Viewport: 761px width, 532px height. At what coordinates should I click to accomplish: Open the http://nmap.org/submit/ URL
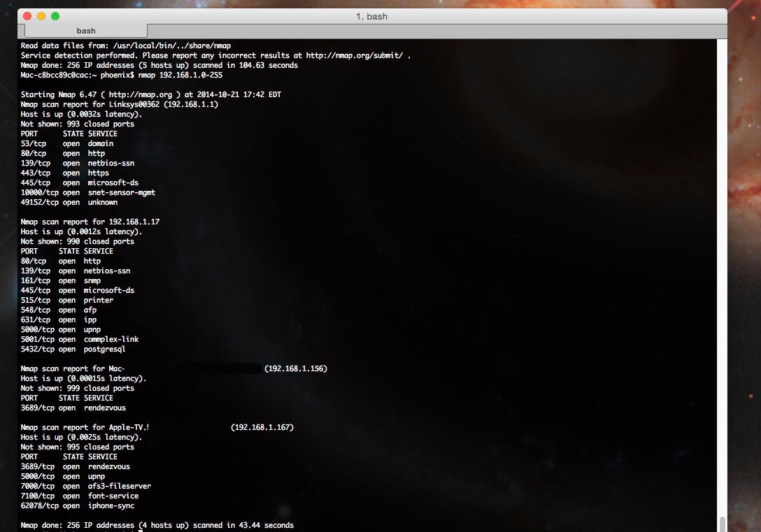coord(355,55)
